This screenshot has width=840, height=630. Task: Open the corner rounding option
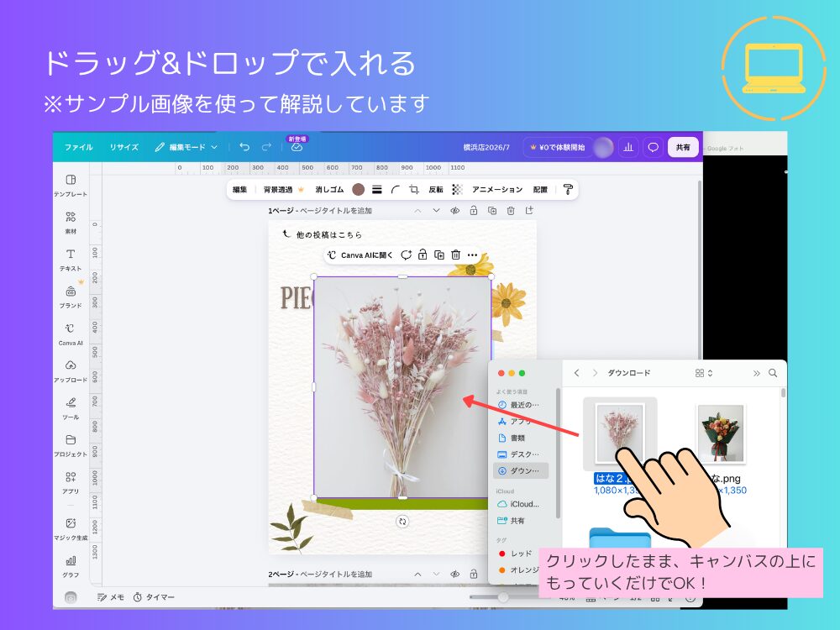coord(396,189)
